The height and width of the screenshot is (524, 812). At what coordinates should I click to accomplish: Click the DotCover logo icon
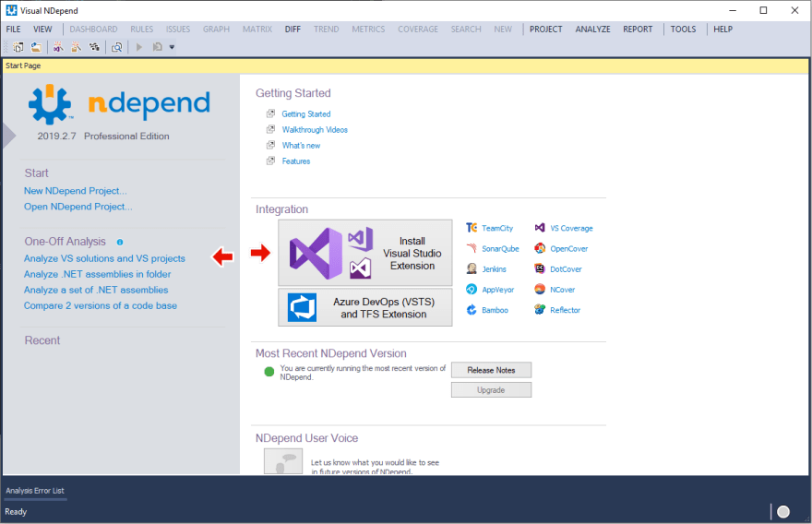coord(540,268)
